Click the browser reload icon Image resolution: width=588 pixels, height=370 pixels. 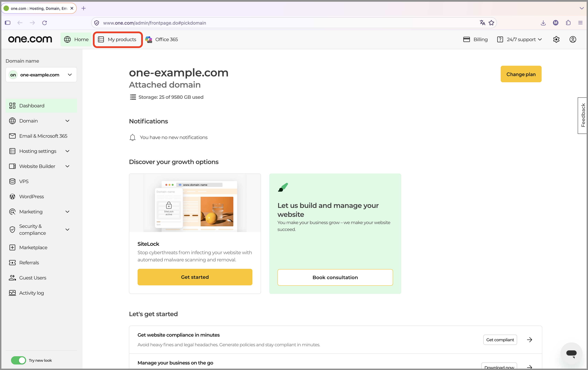(44, 23)
